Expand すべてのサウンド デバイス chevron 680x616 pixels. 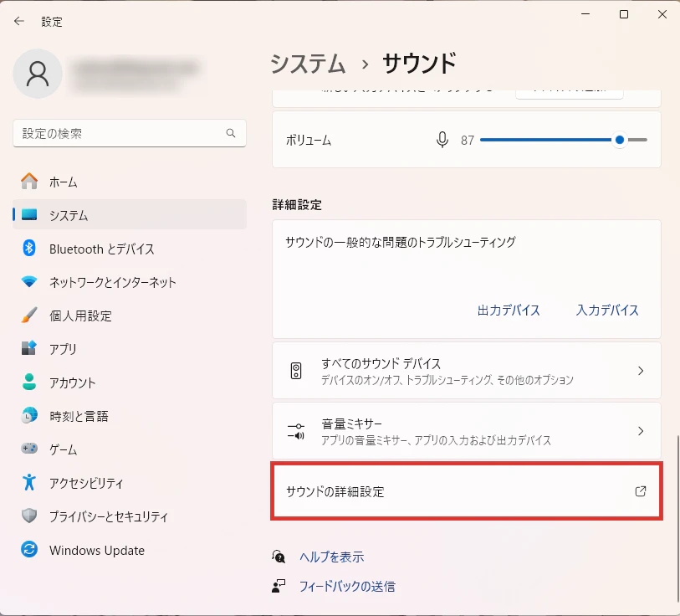click(x=641, y=371)
